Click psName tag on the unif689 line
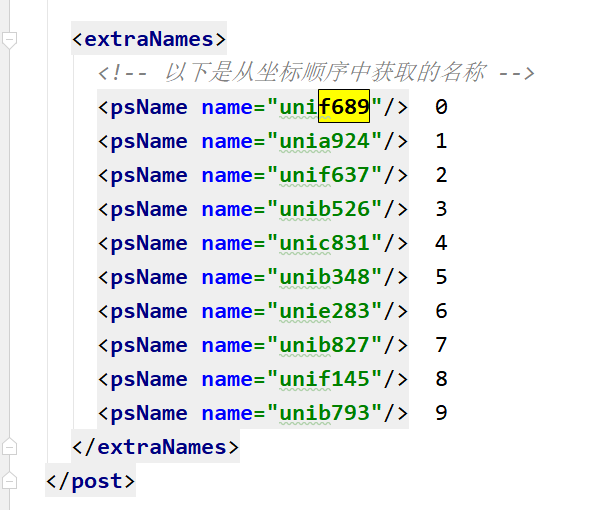Image resolution: width=613 pixels, height=510 pixels. point(149,108)
